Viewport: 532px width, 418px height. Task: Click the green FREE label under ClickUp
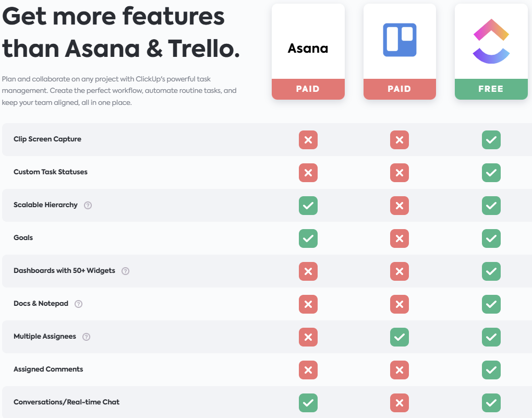click(x=491, y=89)
